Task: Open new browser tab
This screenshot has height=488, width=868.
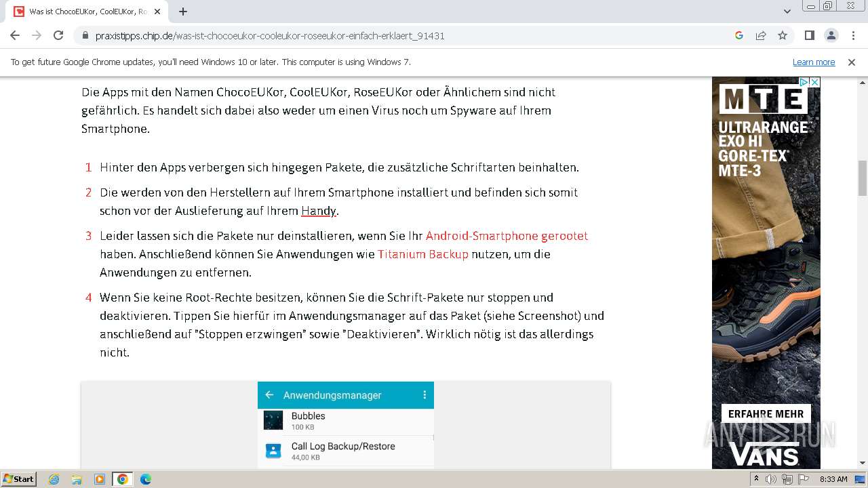Action: (x=183, y=12)
